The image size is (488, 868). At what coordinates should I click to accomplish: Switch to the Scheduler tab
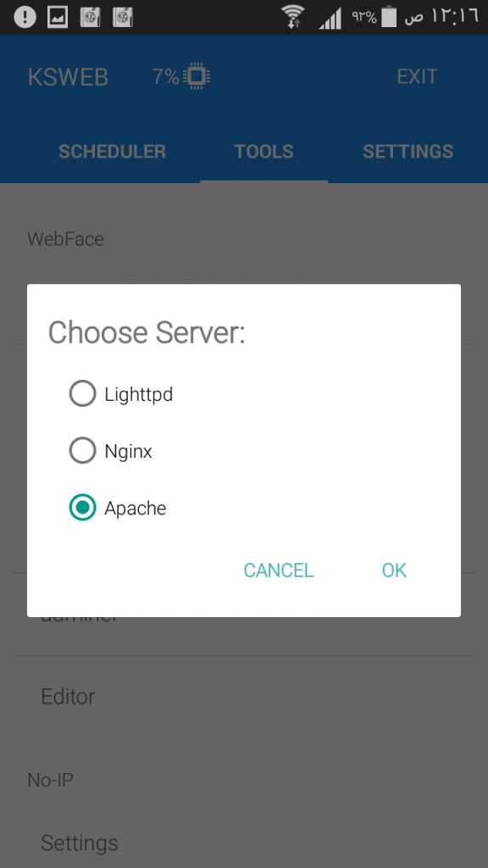tap(113, 151)
